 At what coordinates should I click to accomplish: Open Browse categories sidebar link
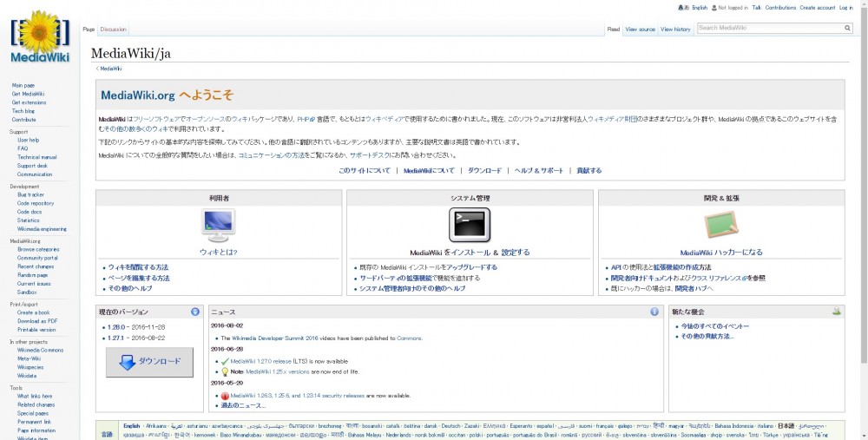click(x=38, y=250)
